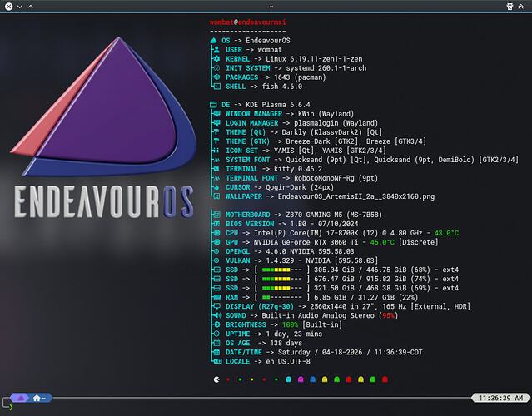The height and width of the screenshot is (416, 532).
Task: Click the image icon beside WALLPAPER
Action: coord(216,196)
